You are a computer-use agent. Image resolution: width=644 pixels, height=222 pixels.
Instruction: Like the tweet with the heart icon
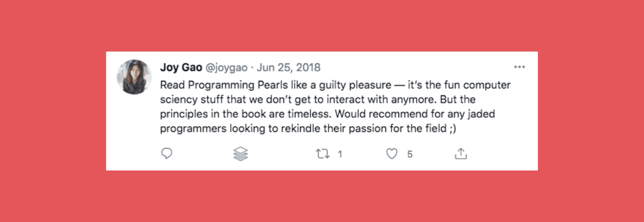tap(391, 154)
